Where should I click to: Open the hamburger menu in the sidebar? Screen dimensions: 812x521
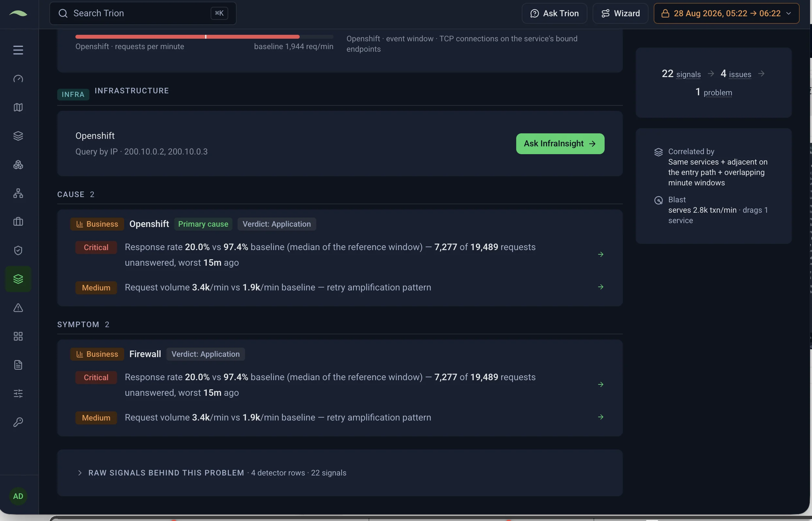tap(18, 50)
